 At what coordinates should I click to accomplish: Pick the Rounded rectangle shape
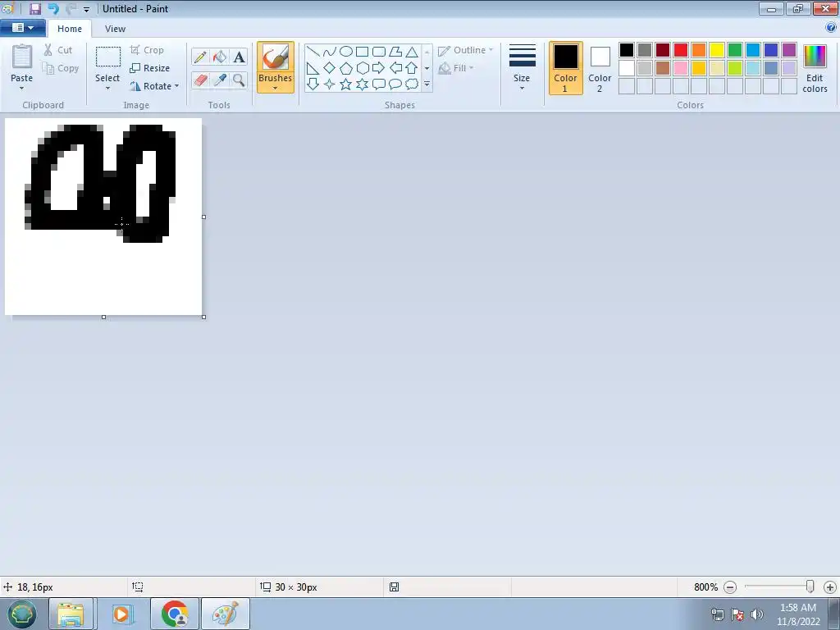379,52
